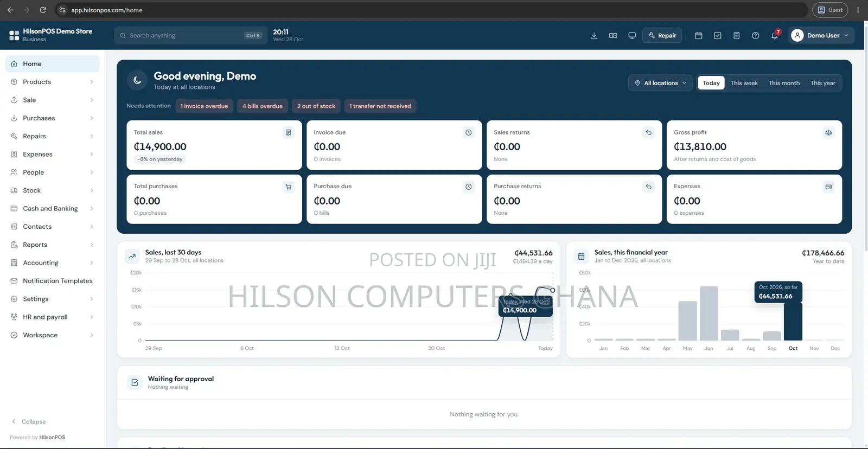868x449 pixels.
Task: Click the Repair button in top bar
Action: (x=662, y=36)
